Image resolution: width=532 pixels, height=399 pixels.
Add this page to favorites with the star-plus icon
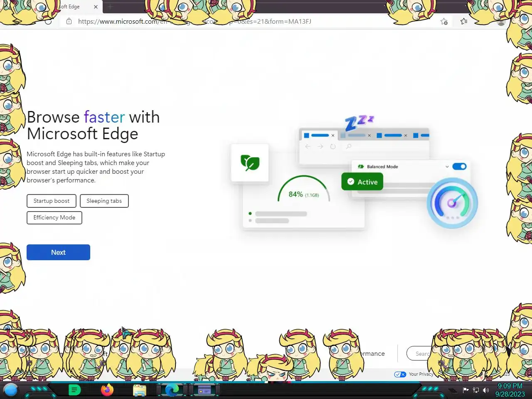(444, 22)
